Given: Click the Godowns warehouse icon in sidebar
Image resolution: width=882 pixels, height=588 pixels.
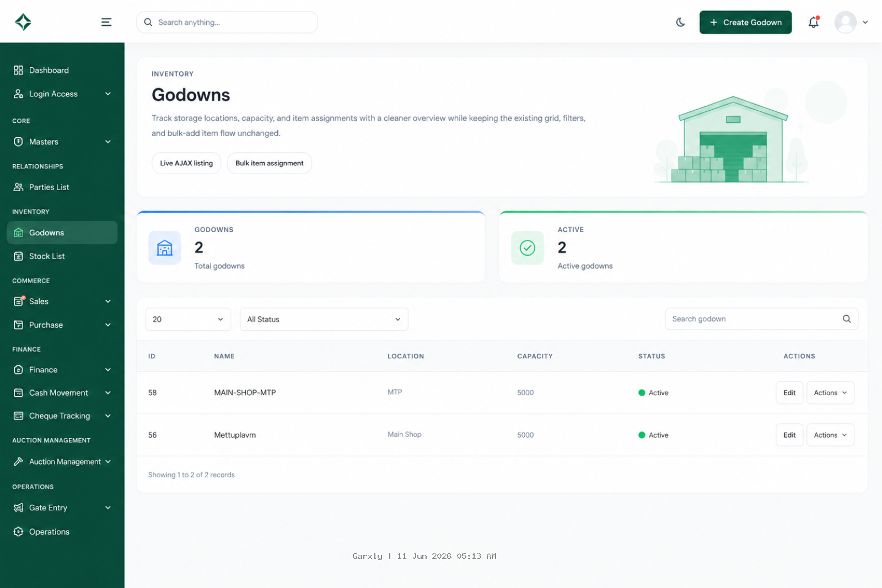Looking at the screenshot, I should pyautogui.click(x=18, y=233).
